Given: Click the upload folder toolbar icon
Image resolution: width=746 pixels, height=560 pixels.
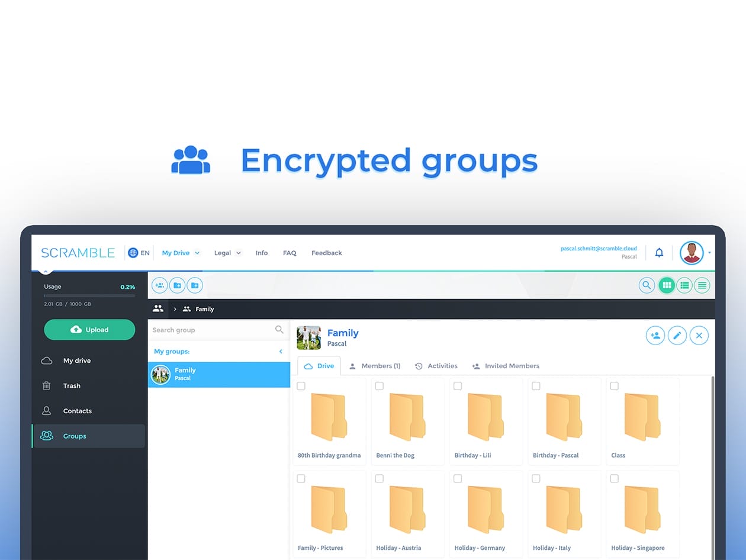Looking at the screenshot, I should click(195, 285).
